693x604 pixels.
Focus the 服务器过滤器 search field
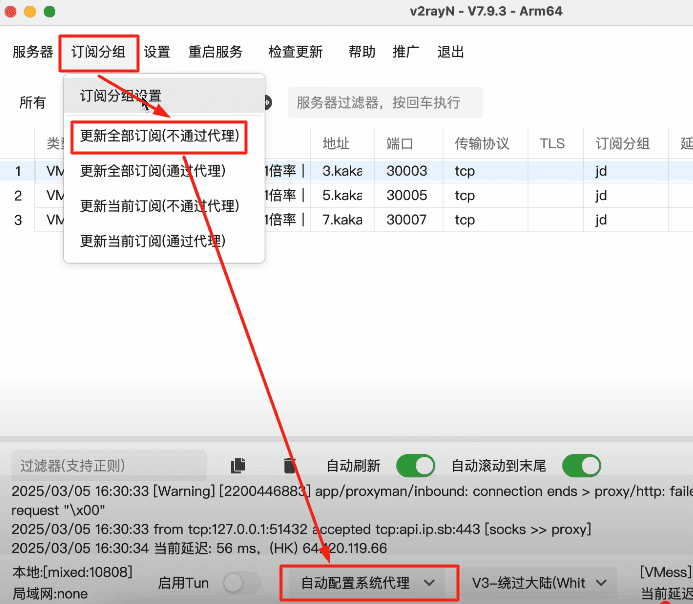tap(384, 102)
